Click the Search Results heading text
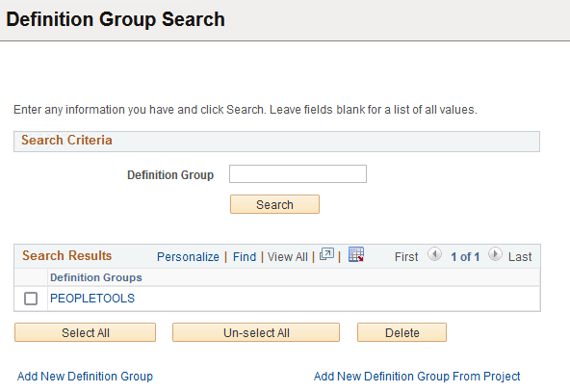This screenshot has width=570, height=392. [x=66, y=255]
